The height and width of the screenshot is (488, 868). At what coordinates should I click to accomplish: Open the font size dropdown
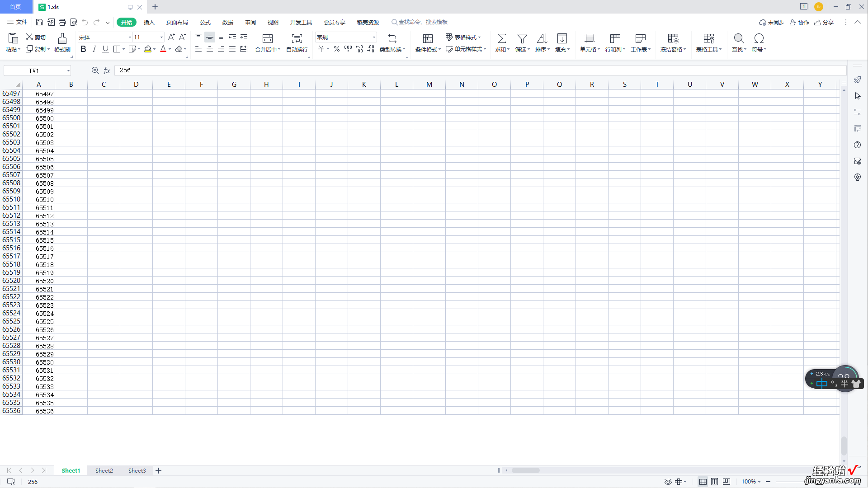(x=161, y=37)
